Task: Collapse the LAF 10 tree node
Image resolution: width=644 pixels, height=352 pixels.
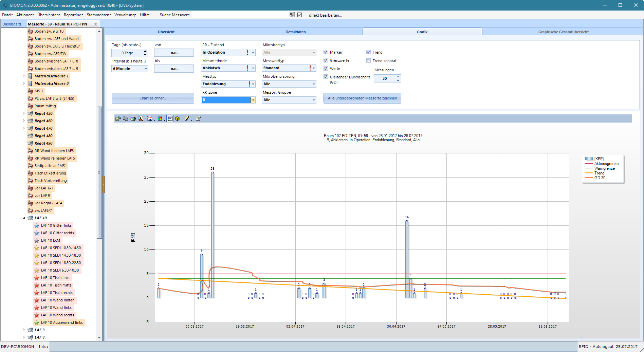Action: coord(24,218)
